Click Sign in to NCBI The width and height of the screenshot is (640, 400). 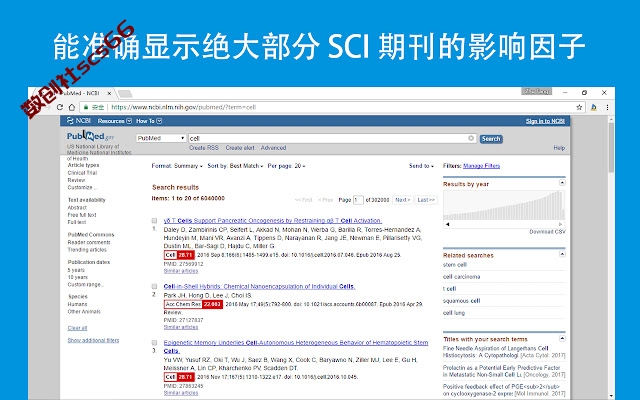pos(545,121)
